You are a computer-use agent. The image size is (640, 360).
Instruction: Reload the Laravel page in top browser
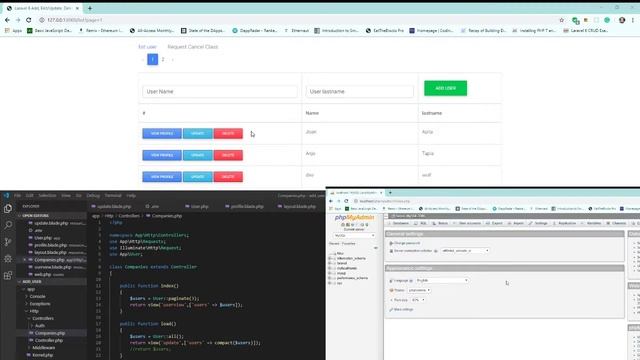pos(29,20)
